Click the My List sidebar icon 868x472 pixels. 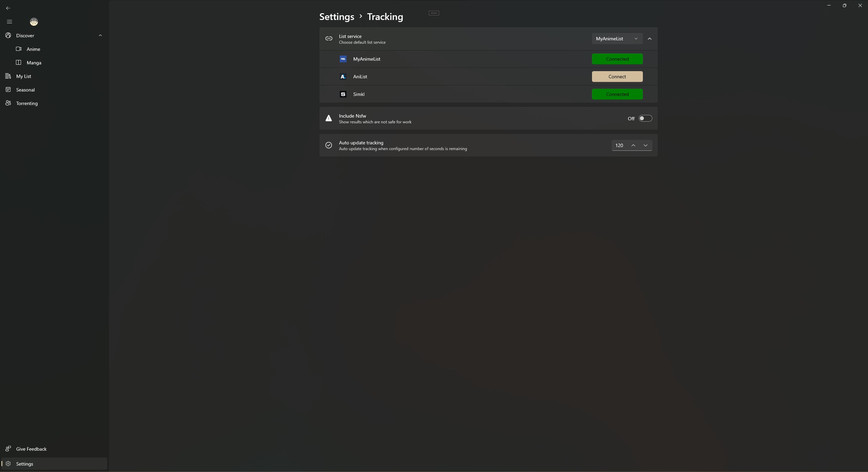(7, 76)
